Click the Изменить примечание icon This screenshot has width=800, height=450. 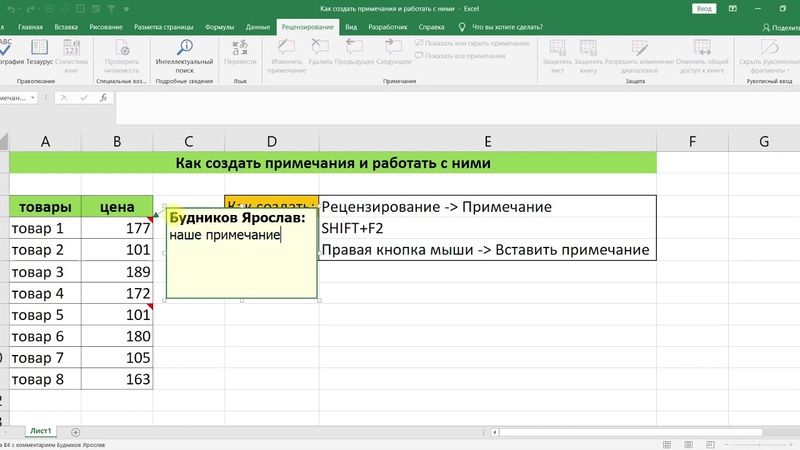point(286,48)
